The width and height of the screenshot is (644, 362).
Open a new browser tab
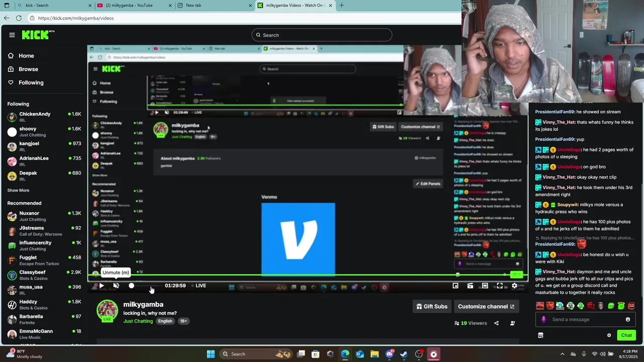[x=342, y=6]
